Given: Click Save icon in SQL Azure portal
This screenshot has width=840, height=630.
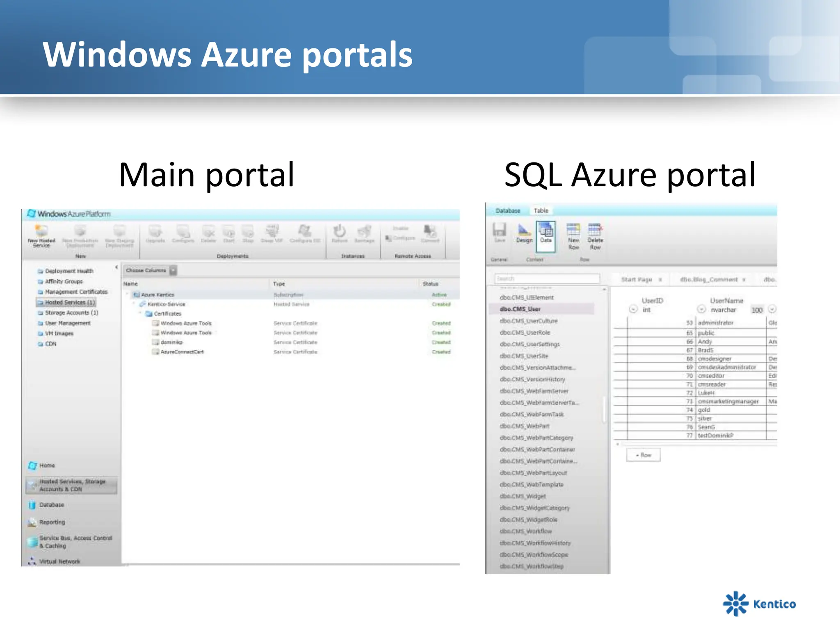Looking at the screenshot, I should pyautogui.click(x=499, y=230).
